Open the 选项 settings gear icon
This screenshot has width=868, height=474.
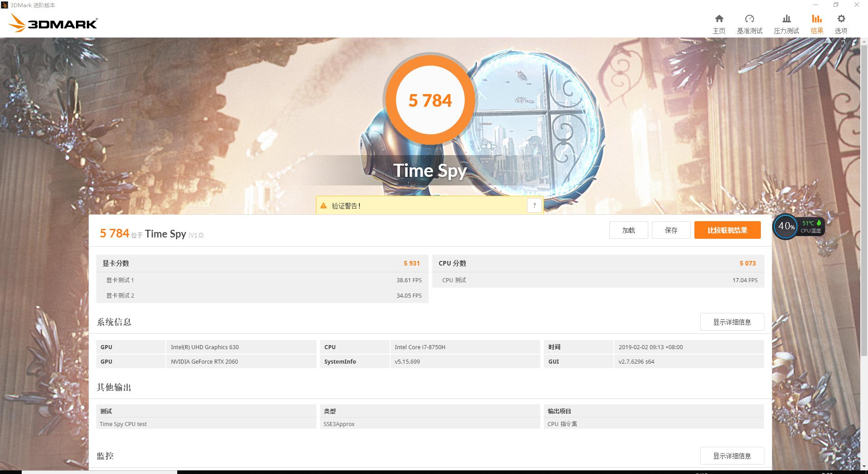(x=841, y=23)
